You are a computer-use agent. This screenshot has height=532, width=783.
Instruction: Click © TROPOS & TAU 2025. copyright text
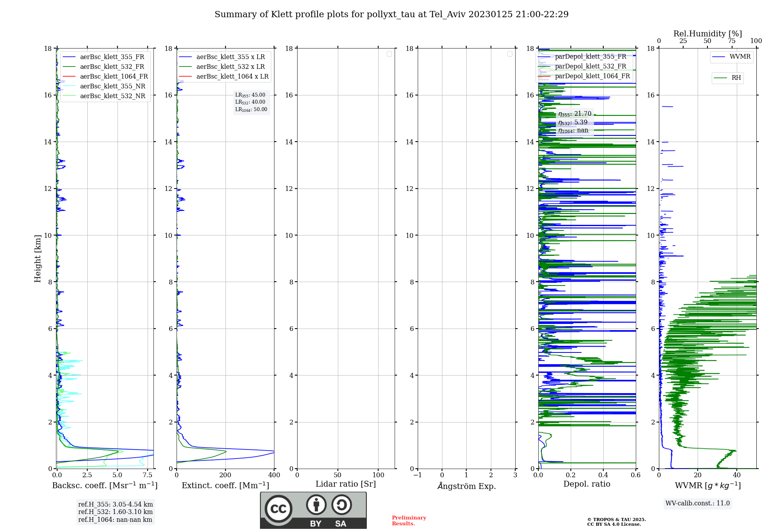tap(617, 519)
